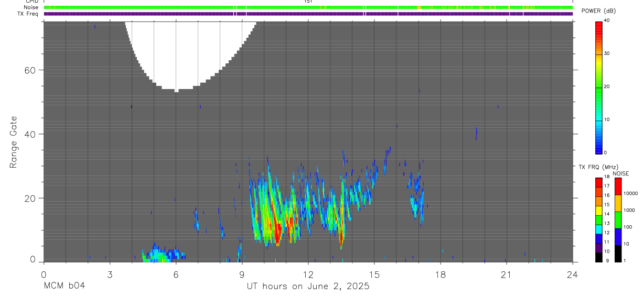644x297 pixels.
Task: Click the MCM b04 label
Action: click(63, 286)
